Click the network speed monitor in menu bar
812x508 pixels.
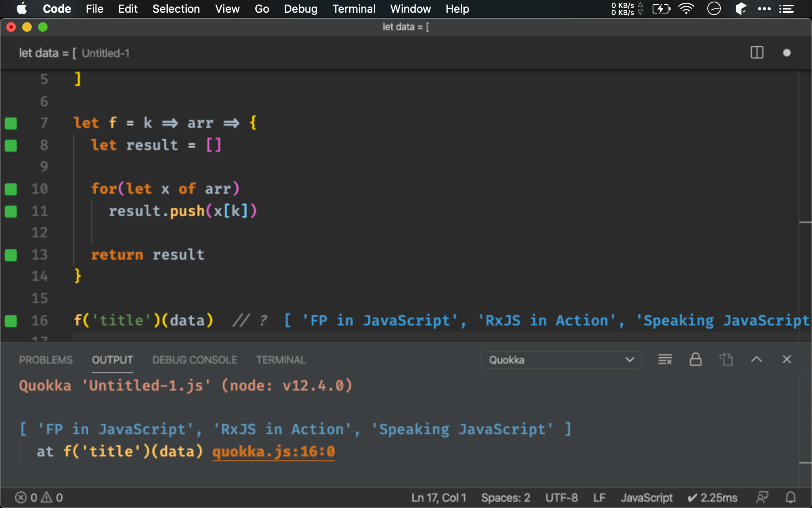[626, 9]
